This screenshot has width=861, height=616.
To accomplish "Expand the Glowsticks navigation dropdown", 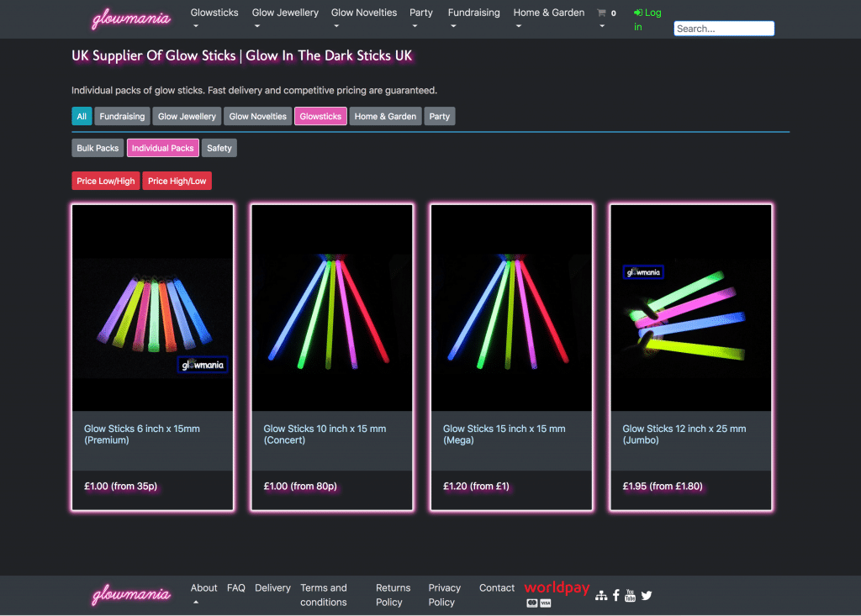I will click(x=214, y=18).
